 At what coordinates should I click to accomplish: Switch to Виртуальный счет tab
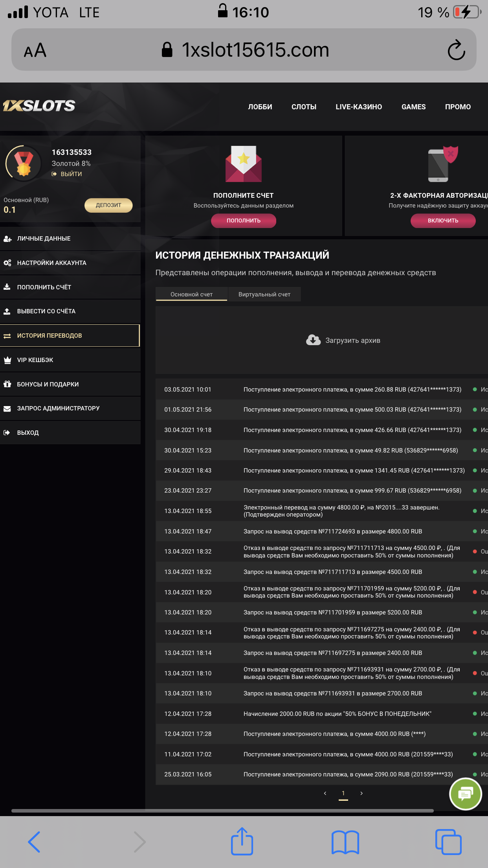pos(264,294)
